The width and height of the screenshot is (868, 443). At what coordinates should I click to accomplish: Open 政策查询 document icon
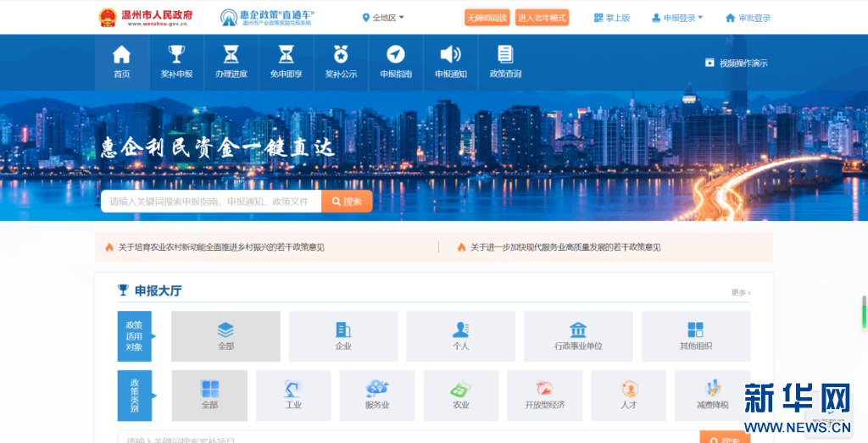505,55
